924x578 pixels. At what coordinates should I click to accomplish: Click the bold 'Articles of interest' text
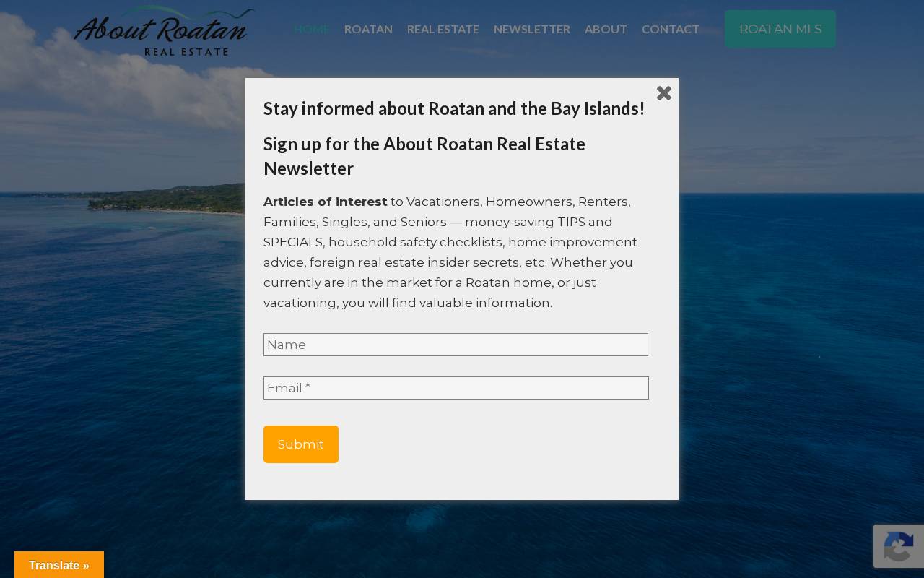(x=326, y=202)
